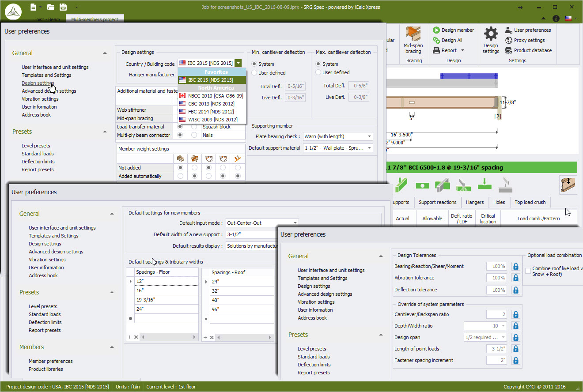
Task: Toggle lock for Vibration tolerance
Action: (x=515, y=278)
